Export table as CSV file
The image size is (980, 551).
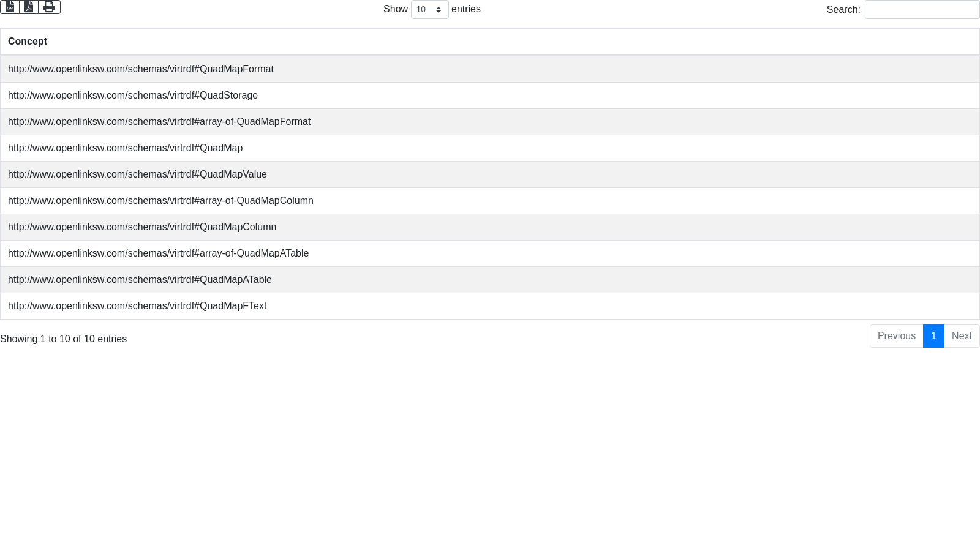tap(10, 7)
